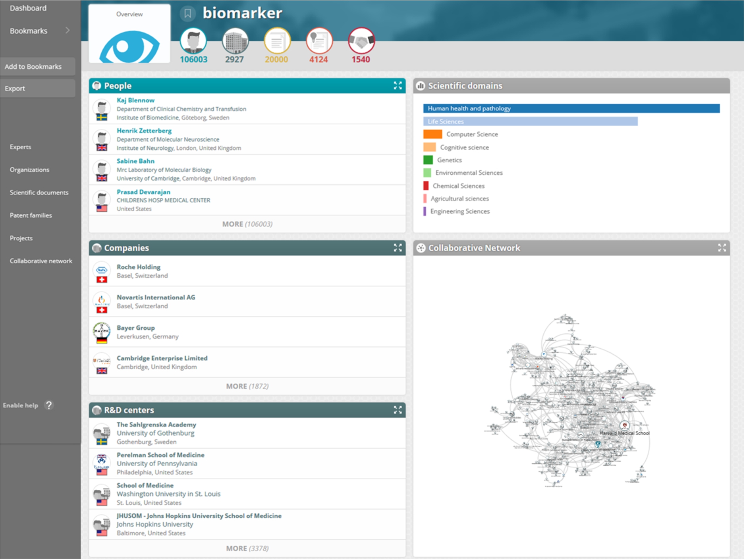Click the Washington University School of Medicine icon
The image size is (745, 560).
tap(102, 494)
